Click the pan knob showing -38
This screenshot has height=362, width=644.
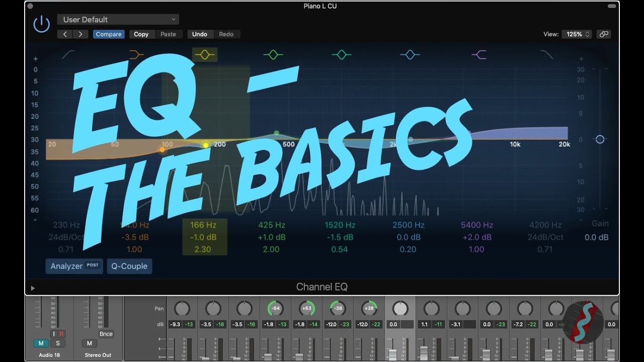coord(338,308)
